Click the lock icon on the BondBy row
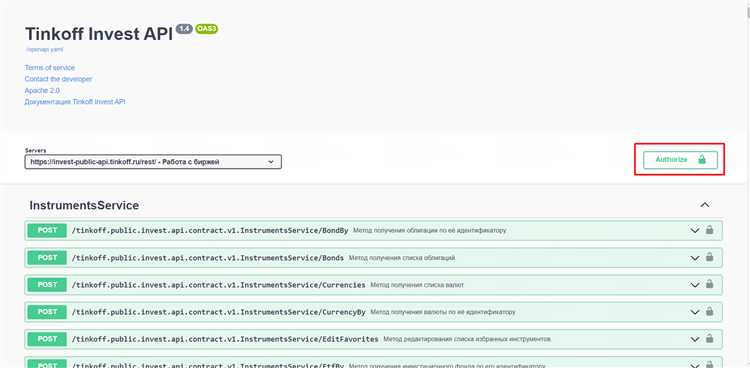This screenshot has width=750, height=368. (709, 230)
